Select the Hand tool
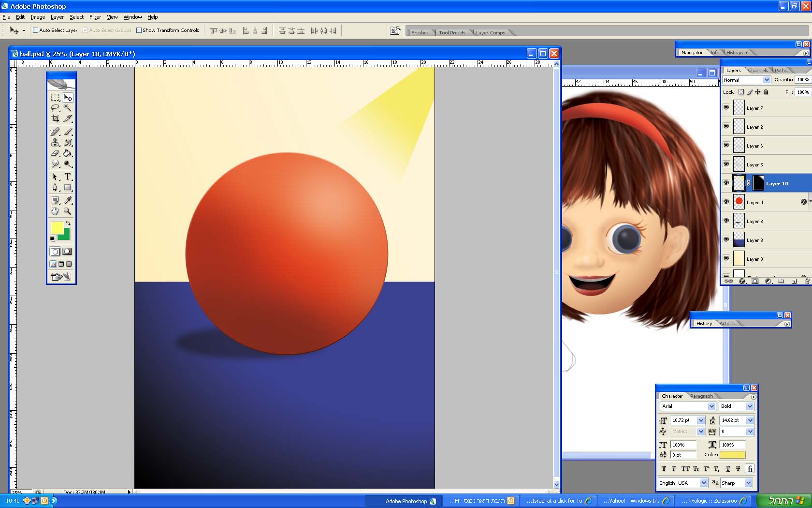 [55, 211]
